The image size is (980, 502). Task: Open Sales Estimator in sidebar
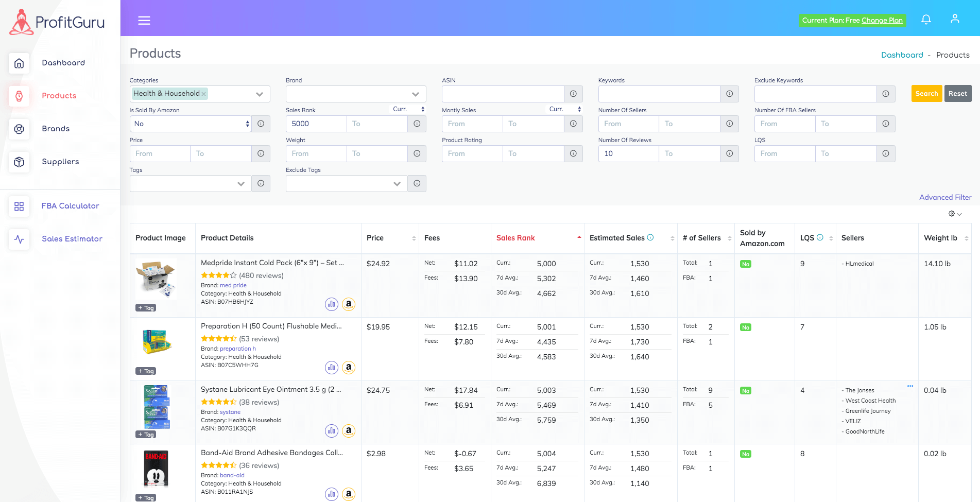[x=72, y=239]
